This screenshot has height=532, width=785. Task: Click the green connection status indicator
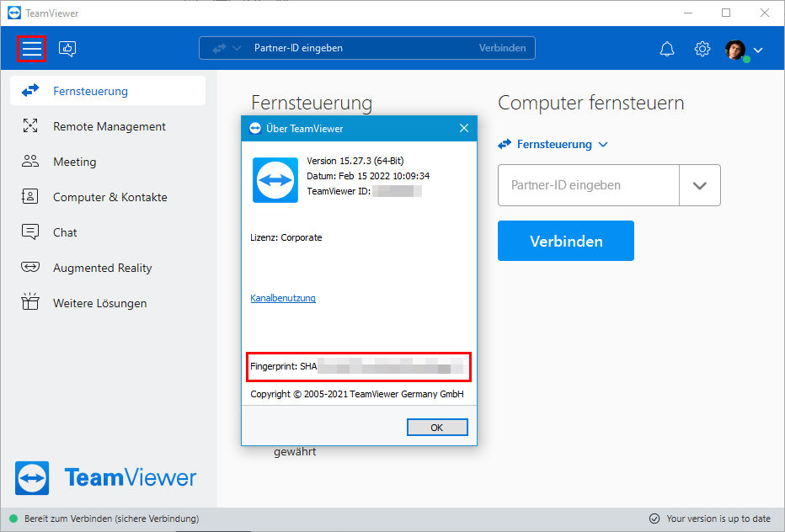pyautogui.click(x=13, y=519)
